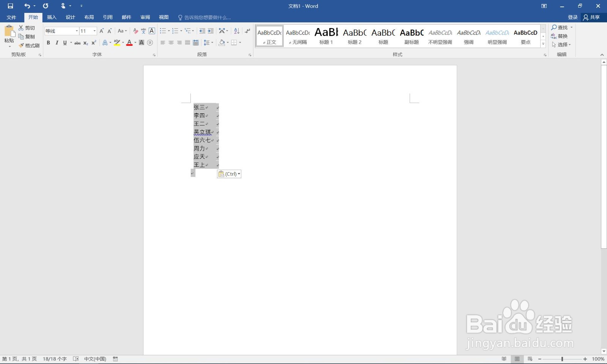Image resolution: width=607 pixels, height=364 pixels.
Task: Open numbered list options dropdown
Action: pos(181,31)
